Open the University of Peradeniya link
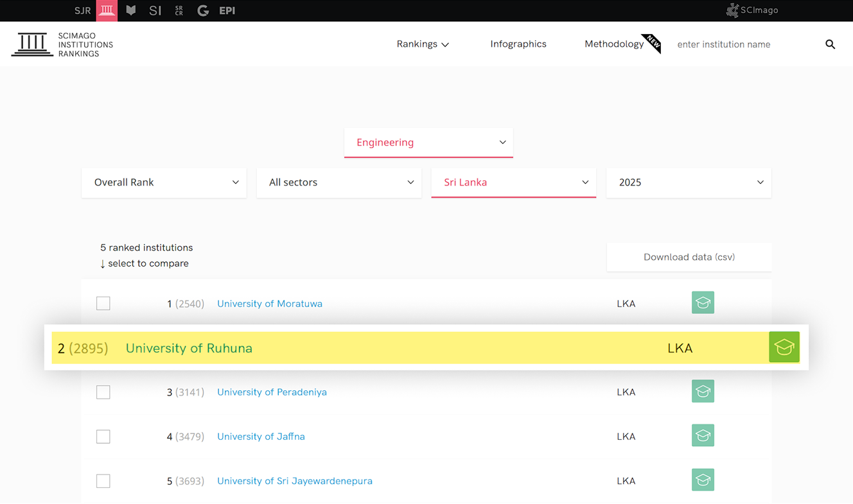The height and width of the screenshot is (504, 853). (272, 392)
